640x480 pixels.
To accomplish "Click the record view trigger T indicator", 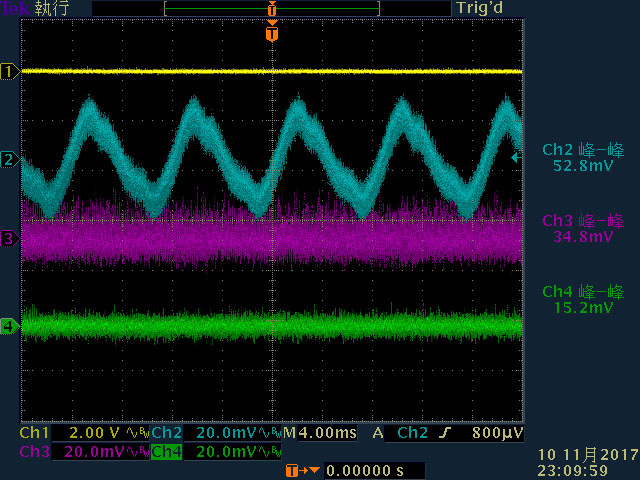I will 272,8.
